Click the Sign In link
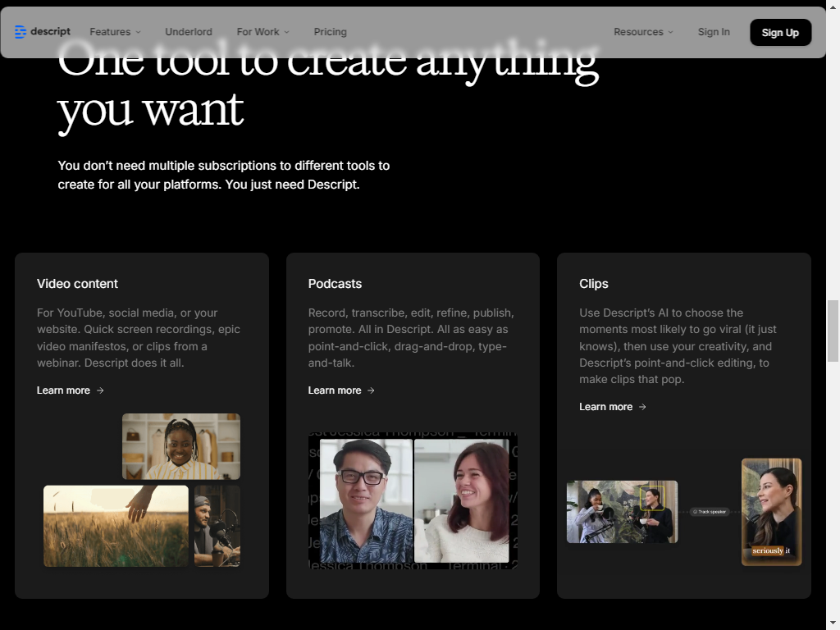 pos(714,32)
